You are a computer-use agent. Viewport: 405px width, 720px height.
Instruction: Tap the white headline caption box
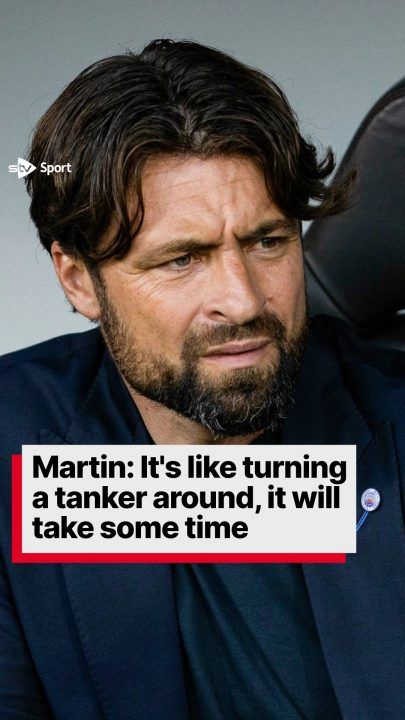pyautogui.click(x=189, y=499)
